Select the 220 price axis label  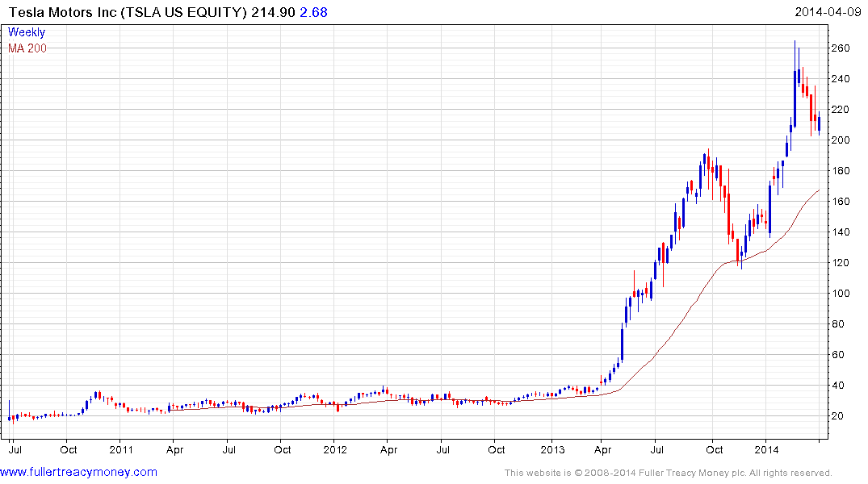point(841,110)
